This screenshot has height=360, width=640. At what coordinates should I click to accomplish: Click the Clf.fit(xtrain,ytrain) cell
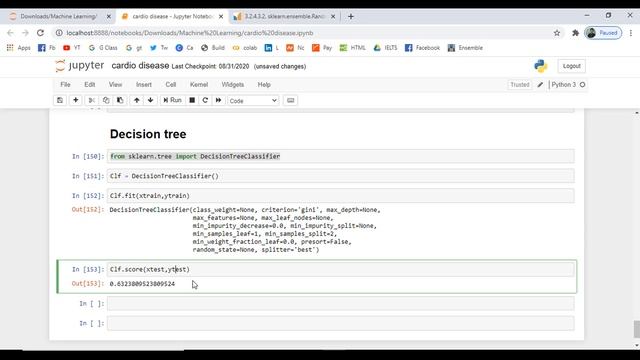coord(340,196)
